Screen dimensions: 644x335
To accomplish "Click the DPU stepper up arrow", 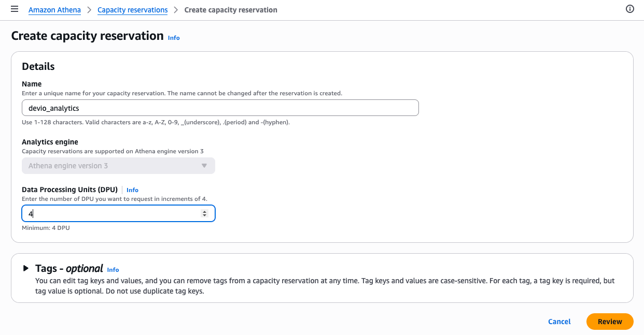I will 204,211.
